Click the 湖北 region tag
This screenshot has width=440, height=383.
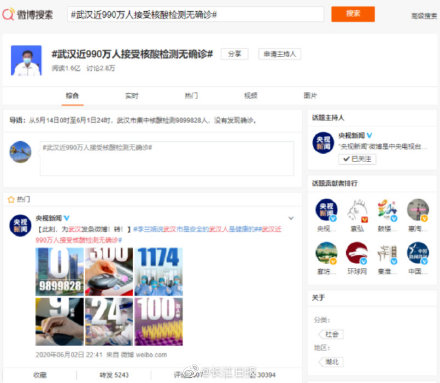tap(331, 362)
